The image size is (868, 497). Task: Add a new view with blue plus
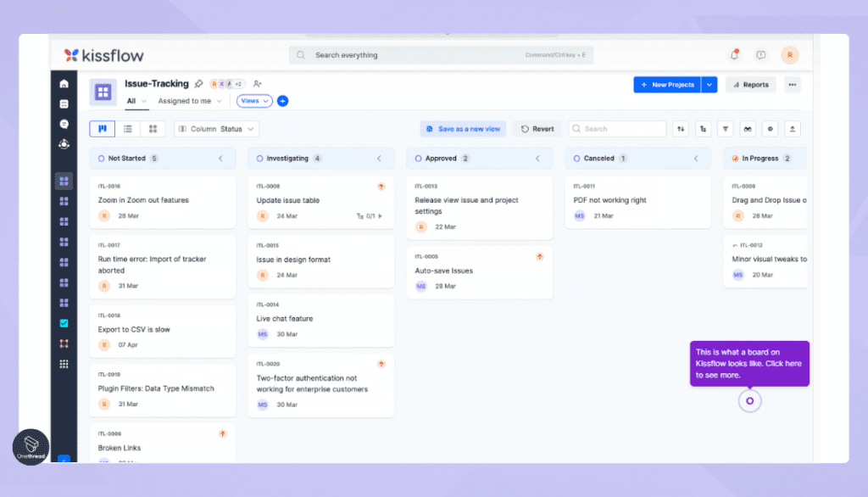(x=282, y=101)
